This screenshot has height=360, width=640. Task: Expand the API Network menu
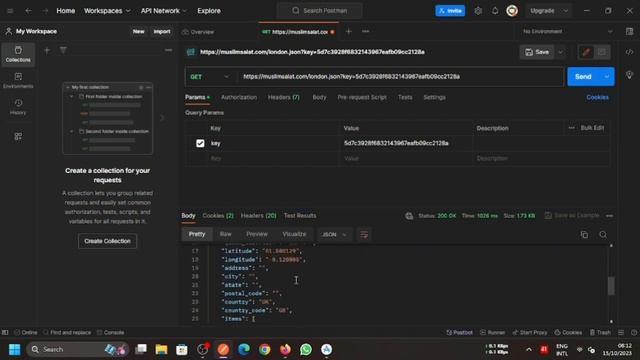coord(163,11)
